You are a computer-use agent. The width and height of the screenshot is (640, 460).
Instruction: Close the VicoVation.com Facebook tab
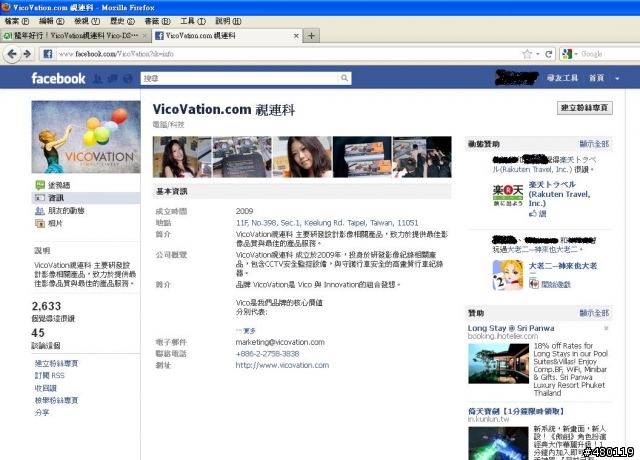pyautogui.click(x=296, y=36)
